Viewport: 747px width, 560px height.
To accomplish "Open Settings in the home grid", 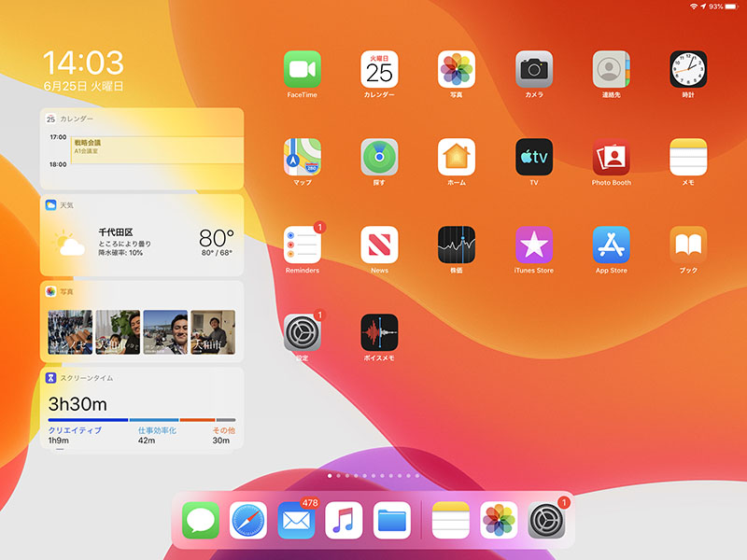I will (x=302, y=332).
